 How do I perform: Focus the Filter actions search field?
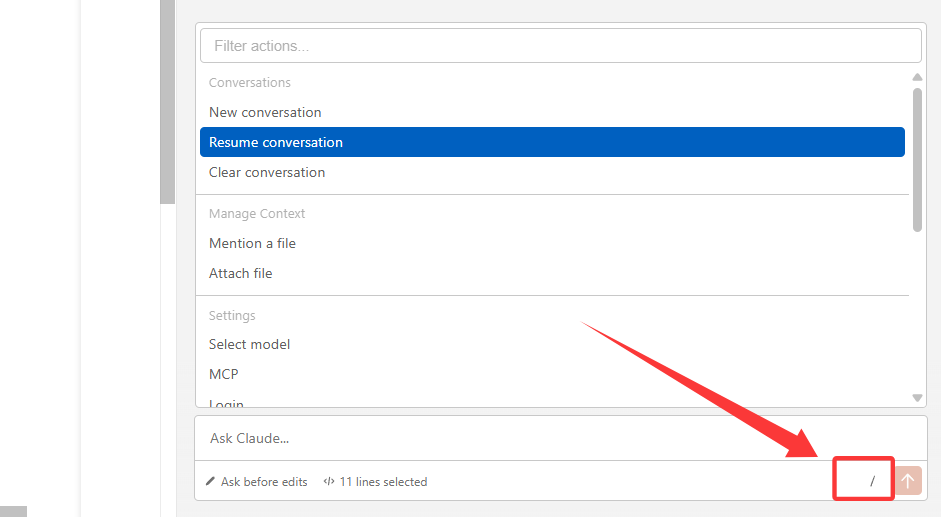click(560, 46)
